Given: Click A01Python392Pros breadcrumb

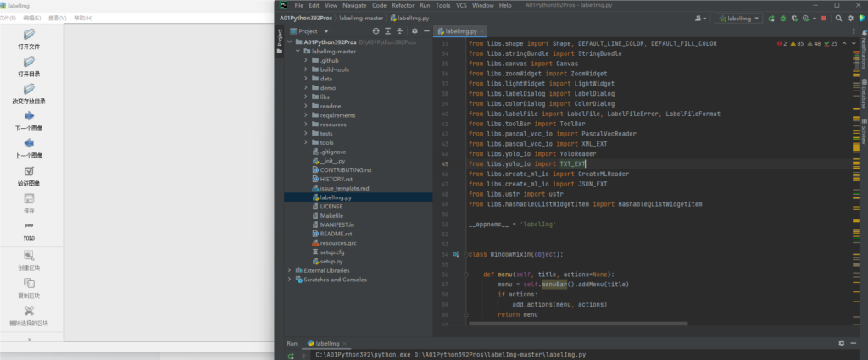Looking at the screenshot, I should 305,19.
